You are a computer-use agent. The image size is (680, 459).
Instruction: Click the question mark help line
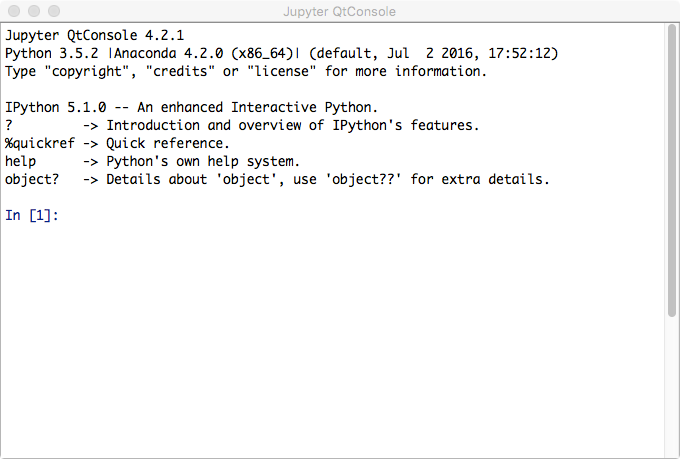click(242, 125)
